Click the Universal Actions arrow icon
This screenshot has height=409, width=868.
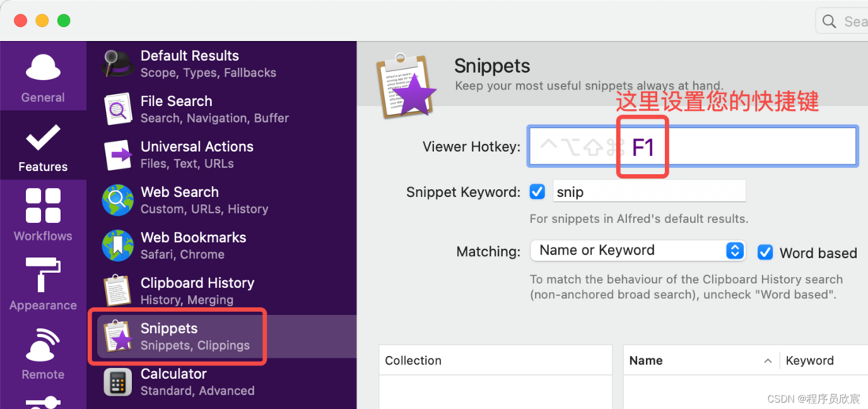[x=117, y=154]
